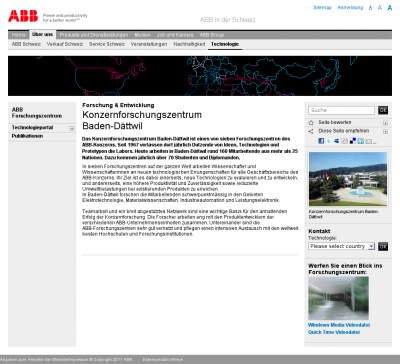Image resolution: width=400 pixels, height=364 pixels.
Task: Share page via Delicious icon
Action: point(353,141)
